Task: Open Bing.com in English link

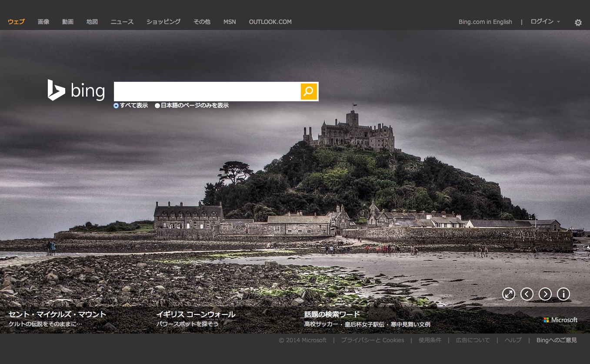Action: click(x=485, y=22)
